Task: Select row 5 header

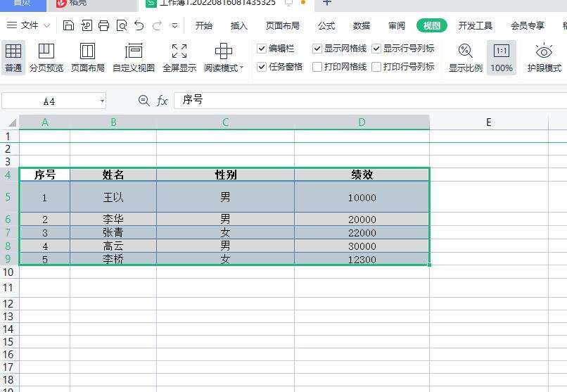Action: 9,197
